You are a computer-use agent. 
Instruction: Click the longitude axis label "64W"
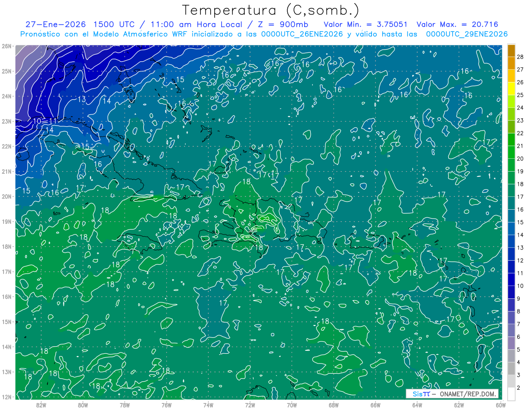(x=417, y=405)
